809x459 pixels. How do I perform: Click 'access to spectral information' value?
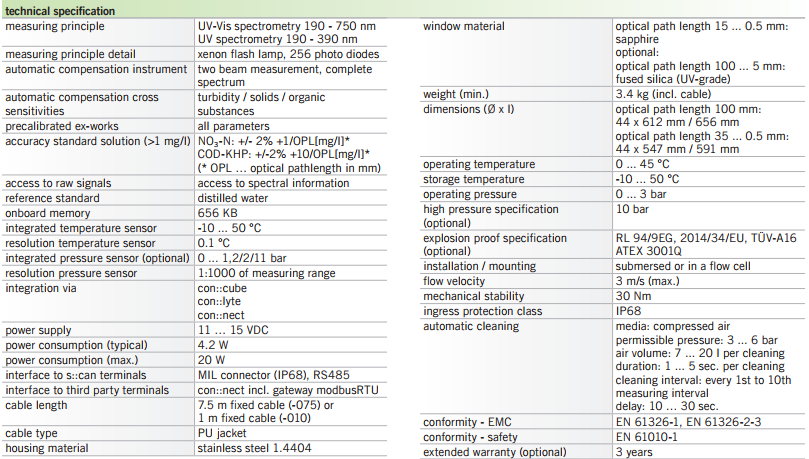273,184
